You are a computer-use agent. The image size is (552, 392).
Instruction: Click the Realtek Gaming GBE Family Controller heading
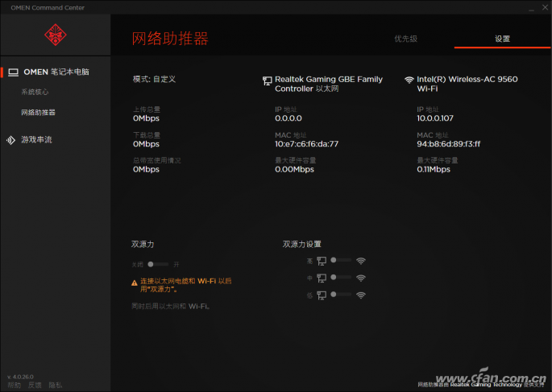[x=329, y=84]
